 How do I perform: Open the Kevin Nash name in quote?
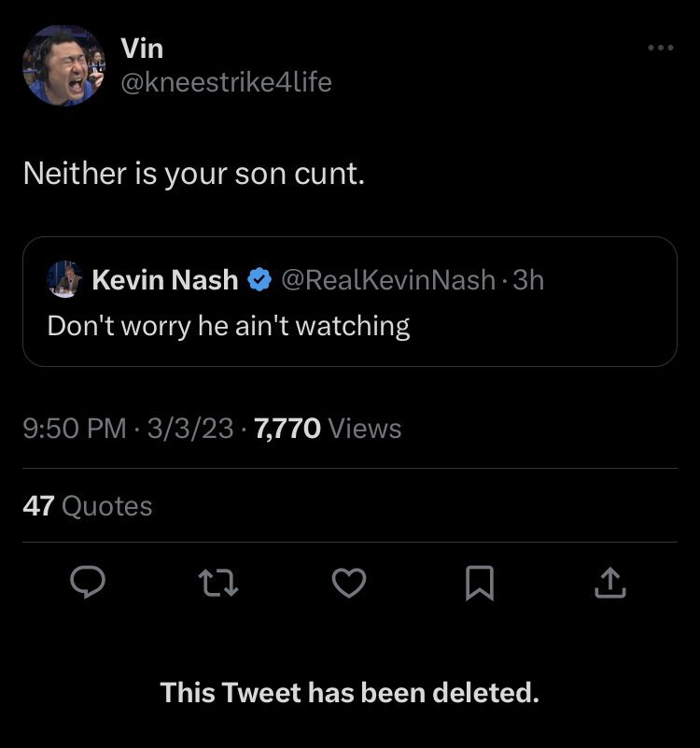[x=165, y=279]
